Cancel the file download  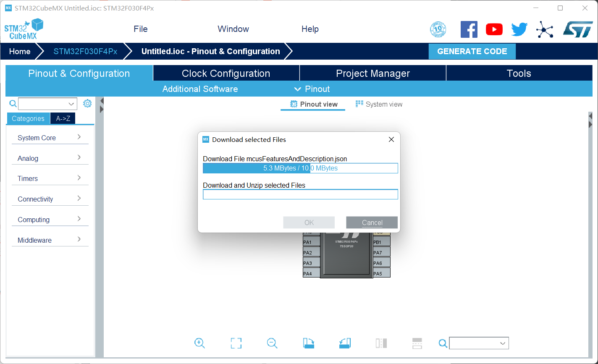coord(372,223)
